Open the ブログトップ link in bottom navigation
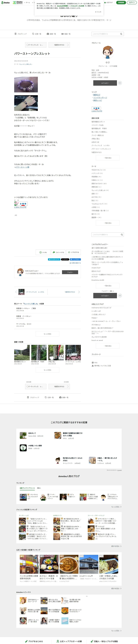Image resolution: width=138 pixels, height=644 pixels. pyautogui.click(x=33, y=397)
